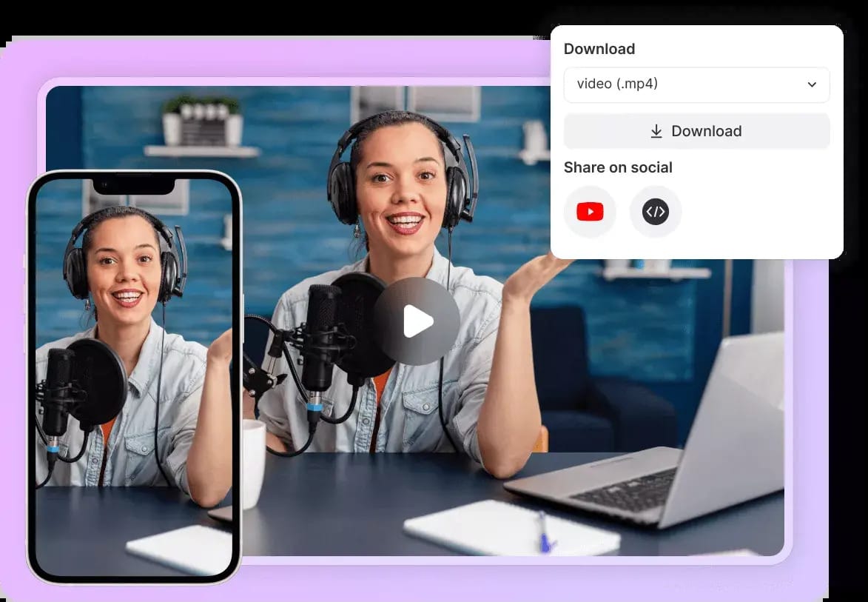
Task: Click the Share on social heading
Action: (x=619, y=167)
